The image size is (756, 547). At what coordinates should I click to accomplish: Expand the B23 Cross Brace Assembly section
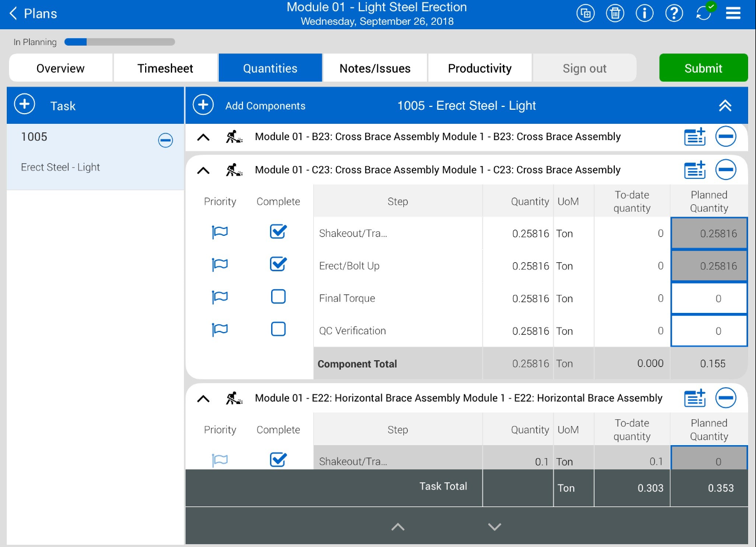(x=204, y=137)
